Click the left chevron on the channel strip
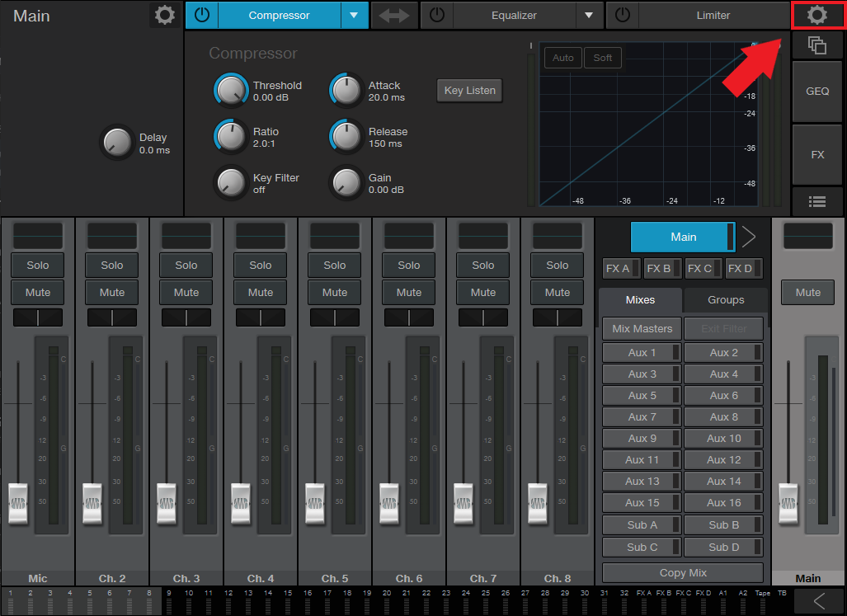The height and width of the screenshot is (616, 847). (x=818, y=601)
